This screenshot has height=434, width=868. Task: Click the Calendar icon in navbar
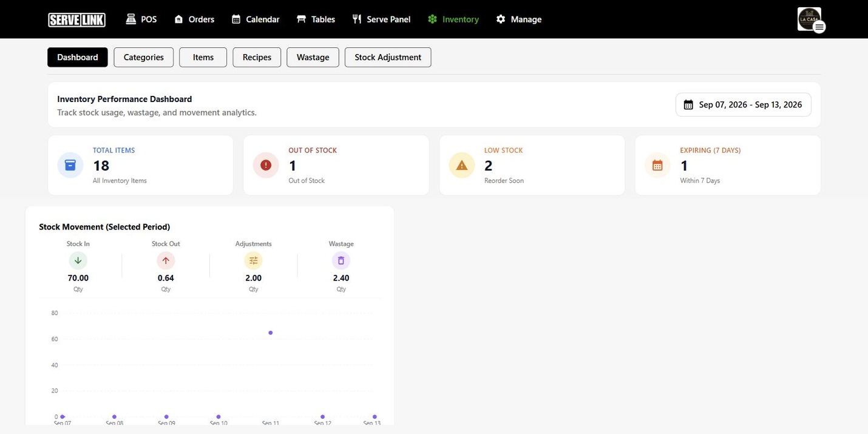[x=236, y=19]
